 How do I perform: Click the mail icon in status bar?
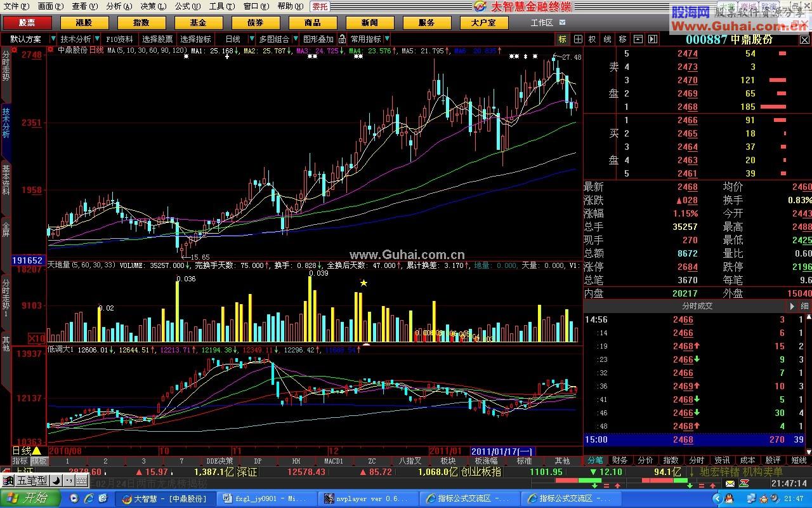coord(730,485)
